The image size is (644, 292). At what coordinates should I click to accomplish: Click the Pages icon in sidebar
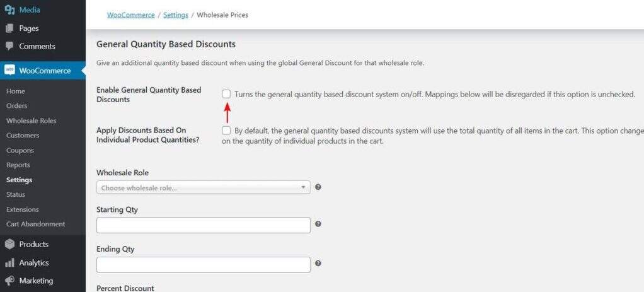(x=9, y=28)
